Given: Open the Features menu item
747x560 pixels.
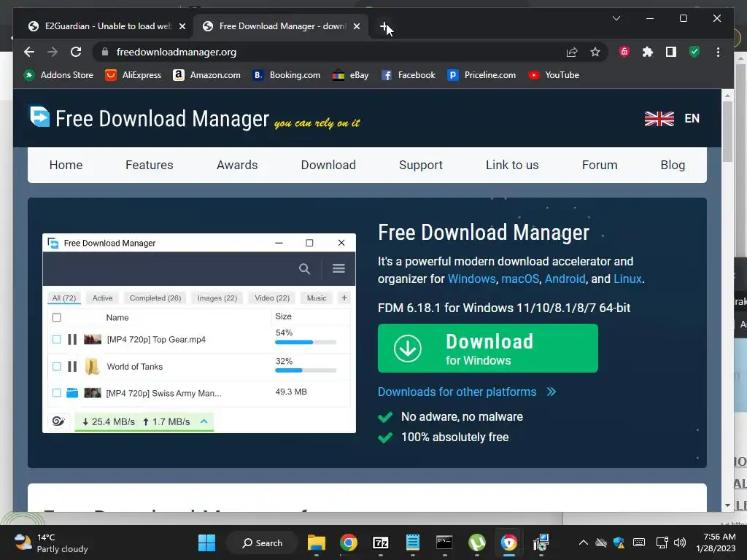Looking at the screenshot, I should [x=149, y=165].
